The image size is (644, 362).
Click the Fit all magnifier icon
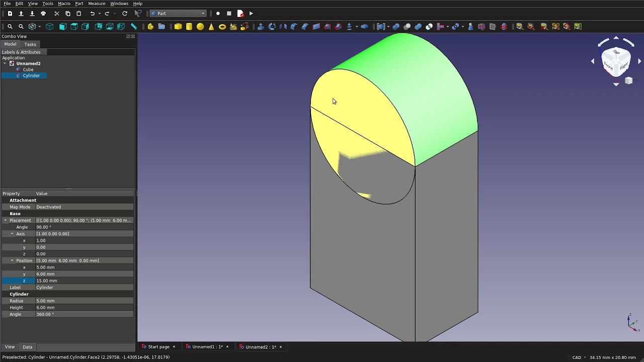click(10, 27)
